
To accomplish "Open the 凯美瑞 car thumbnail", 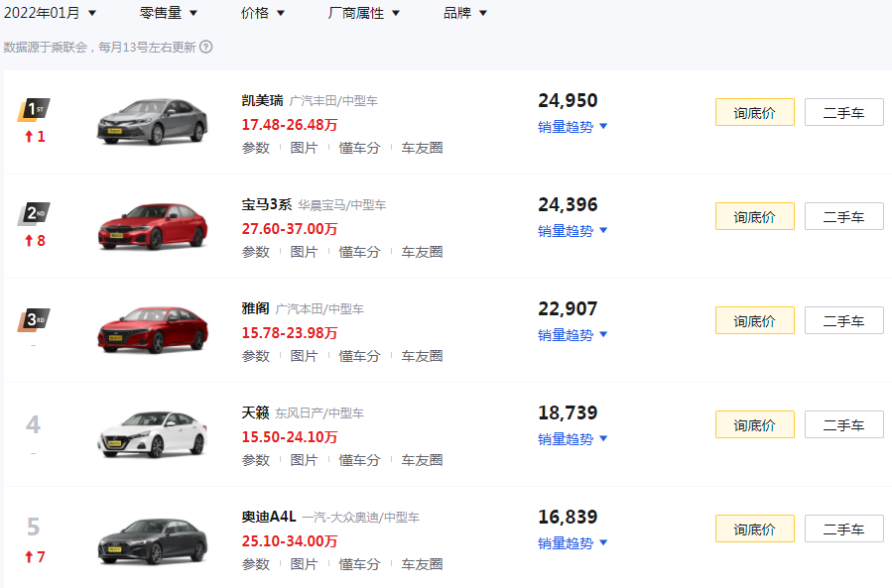I will pyautogui.click(x=152, y=122).
